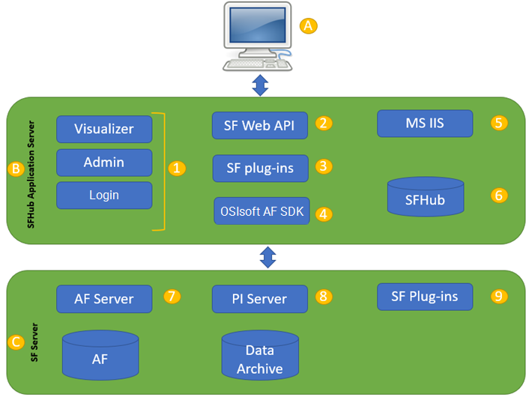Click the Visualizer box
Screen dimensions: 532x403
tap(104, 129)
